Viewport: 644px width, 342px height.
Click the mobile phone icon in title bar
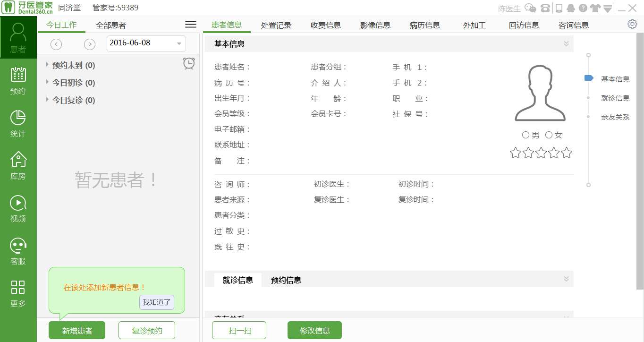coord(559,8)
